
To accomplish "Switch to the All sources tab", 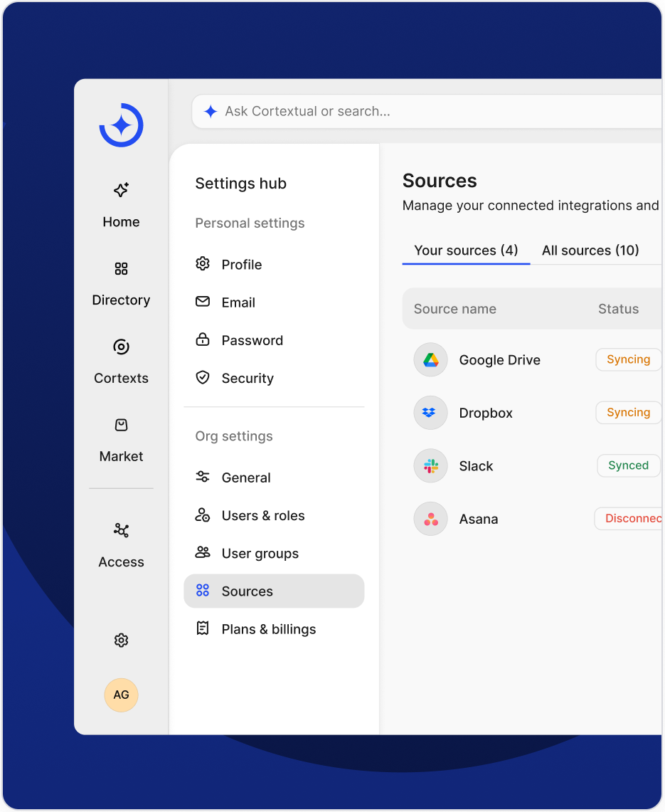I will (590, 251).
